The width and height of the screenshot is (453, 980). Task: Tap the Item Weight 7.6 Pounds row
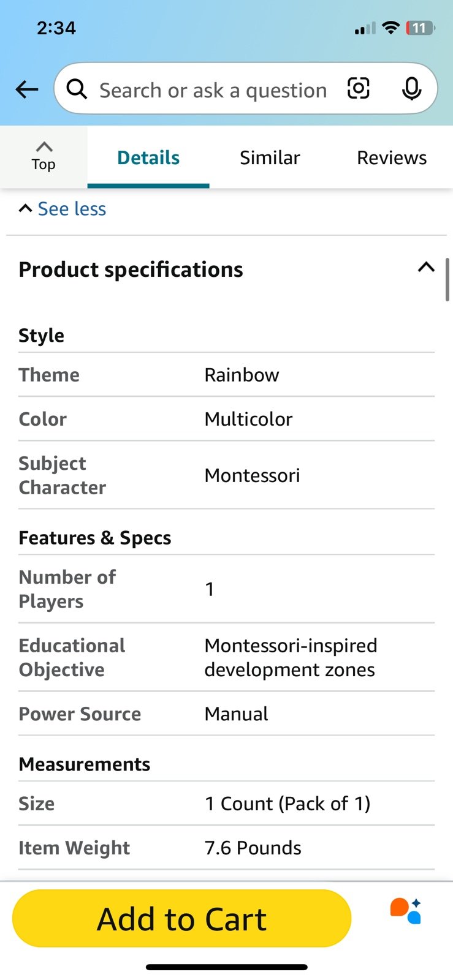tap(226, 848)
